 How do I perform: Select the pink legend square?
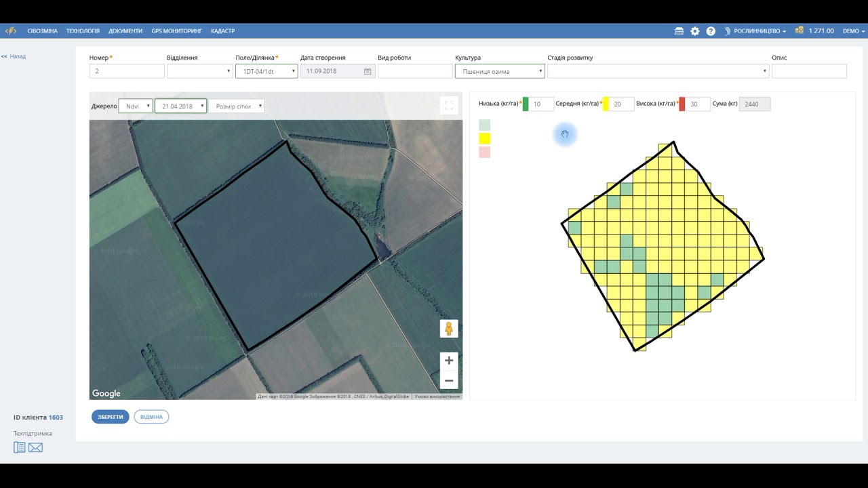pos(484,152)
